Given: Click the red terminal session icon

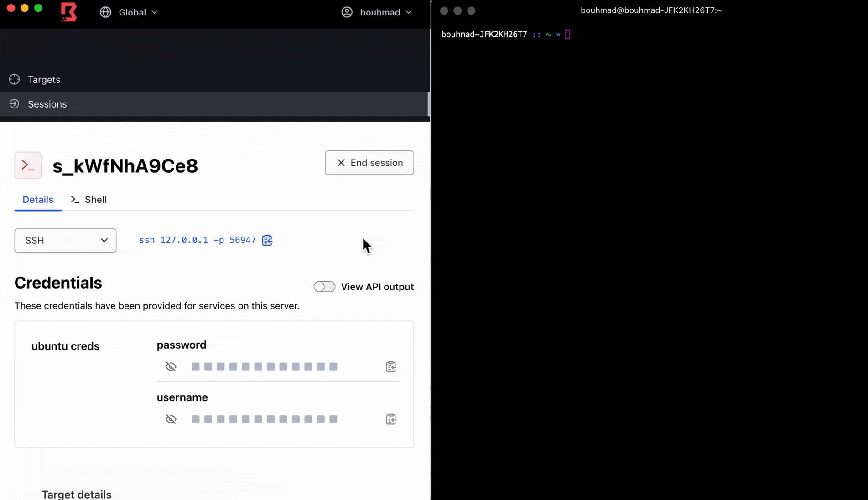Looking at the screenshot, I should point(28,165).
